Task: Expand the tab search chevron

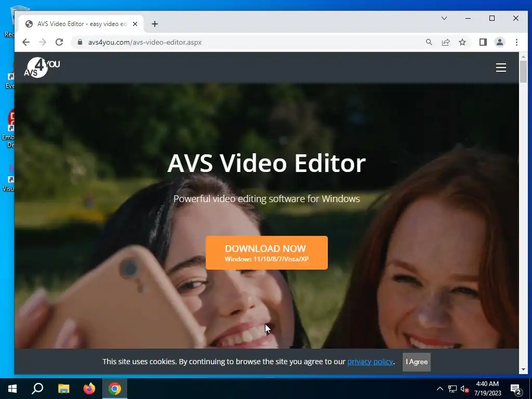Action: 444,18
